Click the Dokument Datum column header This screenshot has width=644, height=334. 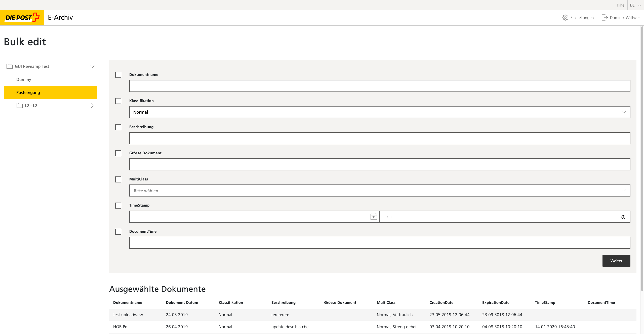pos(182,303)
